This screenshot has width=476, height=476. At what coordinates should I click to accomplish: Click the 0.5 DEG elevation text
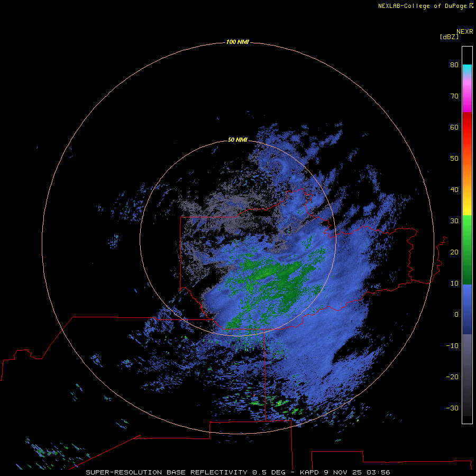pos(269,472)
